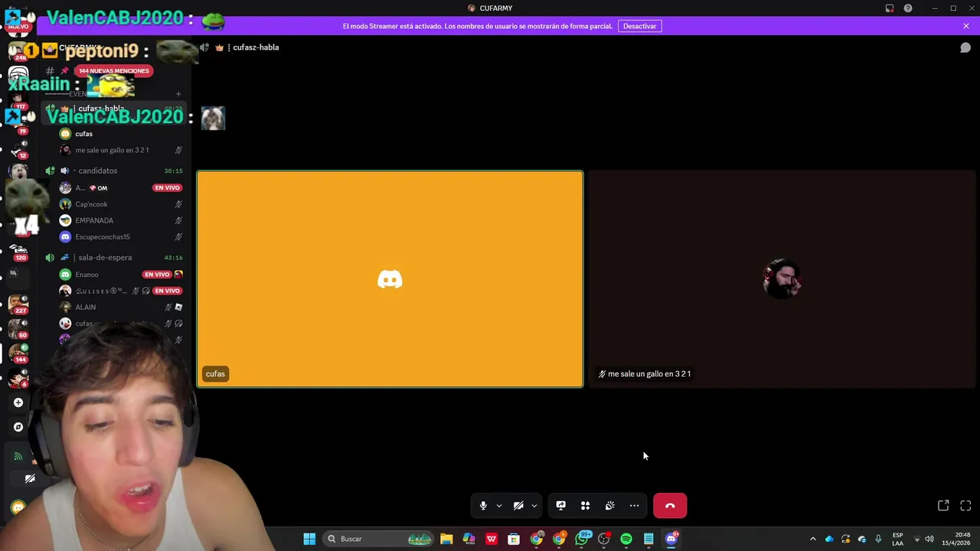The height and width of the screenshot is (551, 980).
Task: Open Microsoft 365 taskbar icon
Action: 469,539
